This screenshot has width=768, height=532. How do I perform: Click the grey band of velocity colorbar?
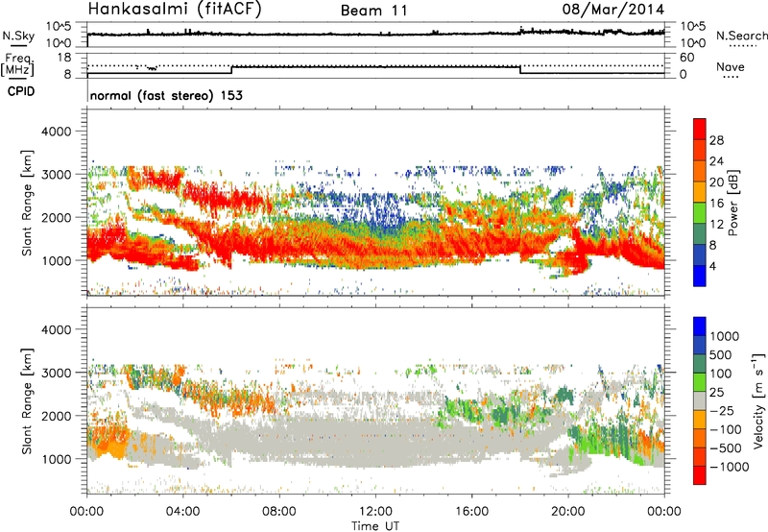click(x=700, y=400)
